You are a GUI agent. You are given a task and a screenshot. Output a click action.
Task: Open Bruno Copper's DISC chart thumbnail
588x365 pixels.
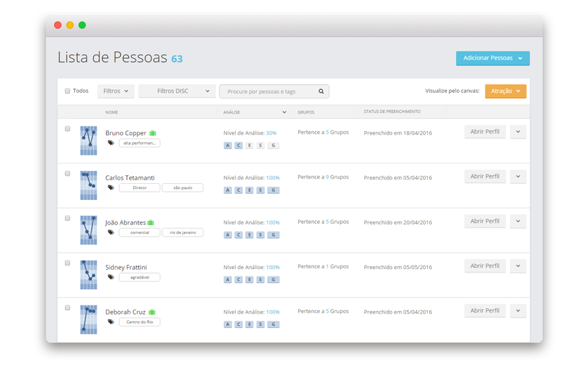89,141
